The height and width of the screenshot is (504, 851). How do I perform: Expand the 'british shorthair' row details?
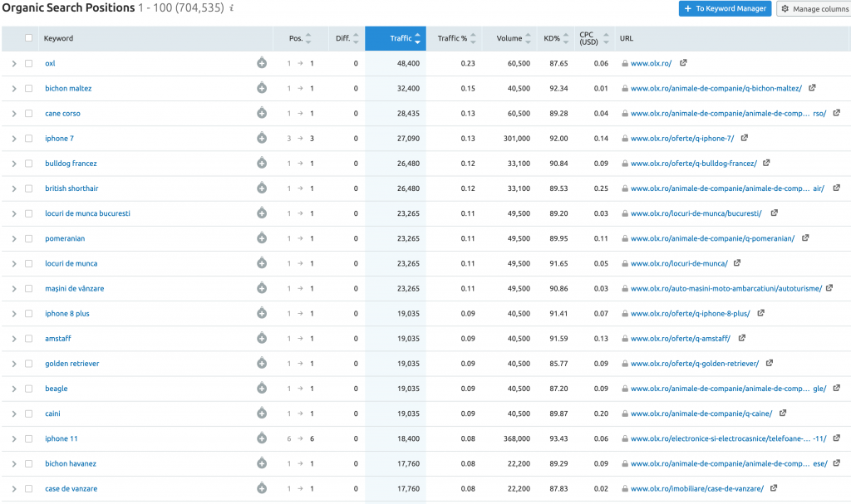[14, 188]
